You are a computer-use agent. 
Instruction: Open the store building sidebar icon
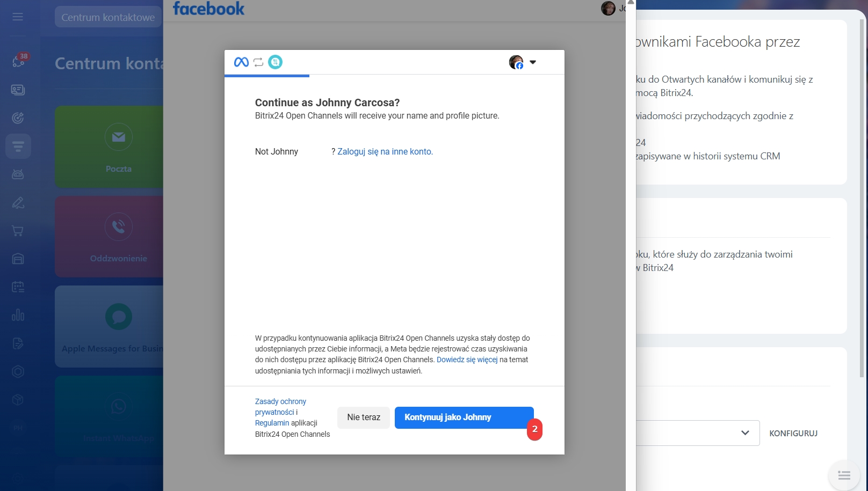coord(18,259)
